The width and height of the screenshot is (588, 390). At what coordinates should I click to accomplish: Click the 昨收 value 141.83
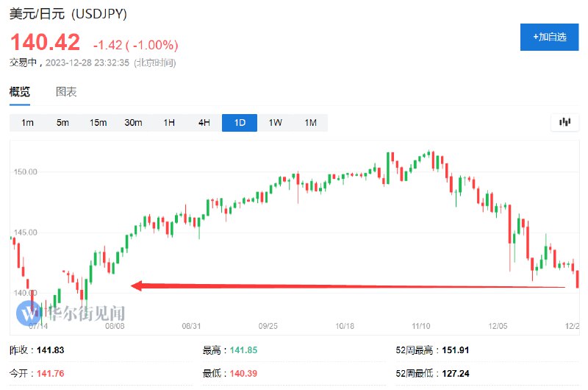click(x=51, y=350)
